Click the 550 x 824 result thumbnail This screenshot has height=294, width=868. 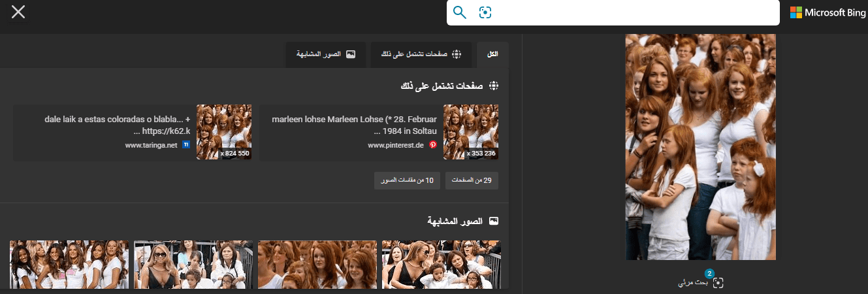(x=224, y=132)
